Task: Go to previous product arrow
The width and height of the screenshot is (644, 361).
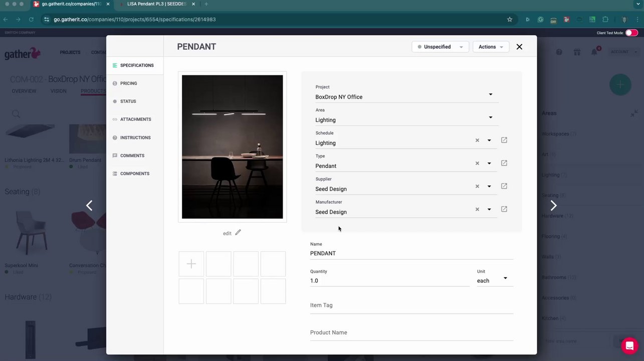Action: pyautogui.click(x=89, y=206)
